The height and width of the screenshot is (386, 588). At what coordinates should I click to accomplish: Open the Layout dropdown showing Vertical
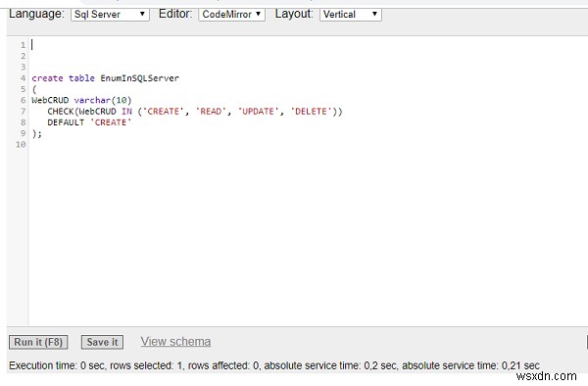click(351, 15)
